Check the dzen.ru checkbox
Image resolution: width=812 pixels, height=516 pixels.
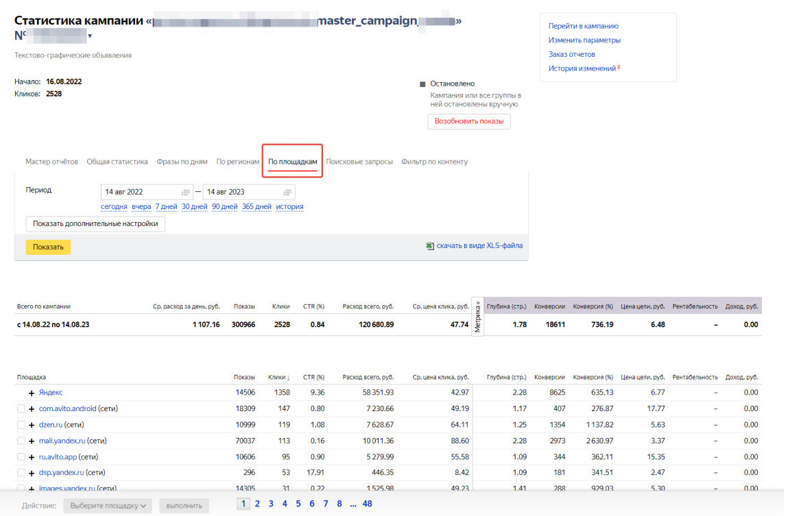(21, 425)
